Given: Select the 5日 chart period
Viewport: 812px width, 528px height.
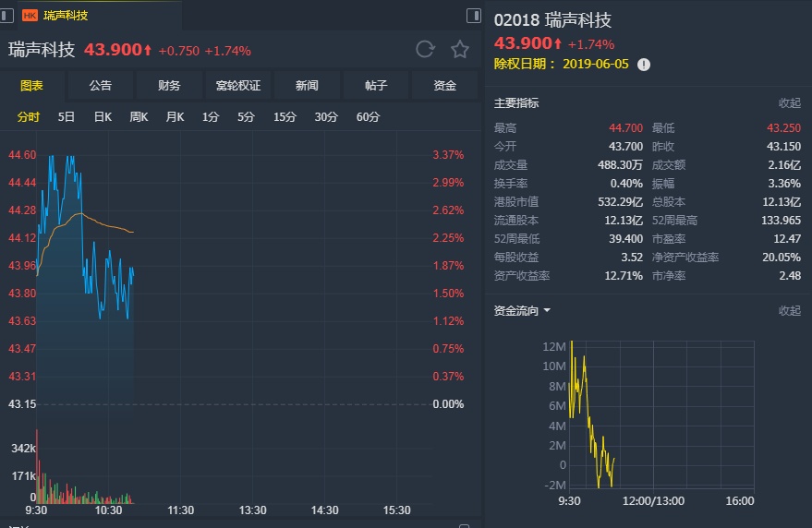Looking at the screenshot, I should tap(67, 117).
